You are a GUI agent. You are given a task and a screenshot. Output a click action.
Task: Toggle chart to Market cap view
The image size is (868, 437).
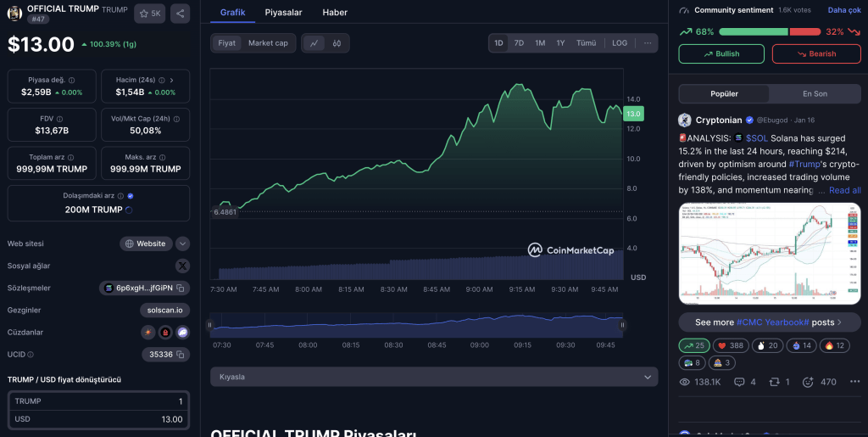pos(268,43)
